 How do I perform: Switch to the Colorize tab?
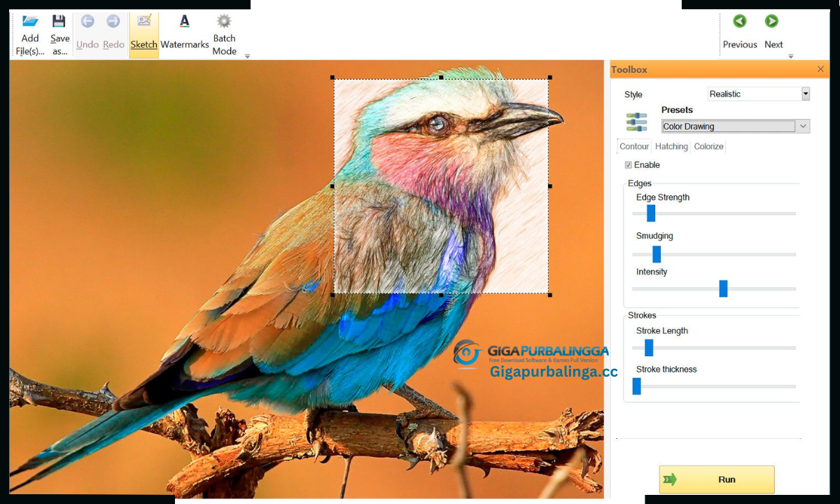point(708,146)
